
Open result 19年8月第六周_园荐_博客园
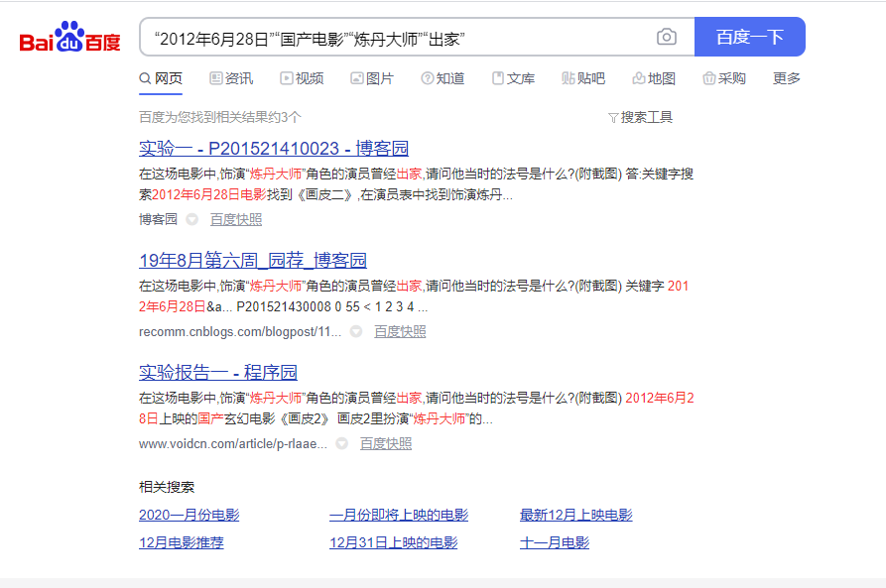(x=253, y=261)
